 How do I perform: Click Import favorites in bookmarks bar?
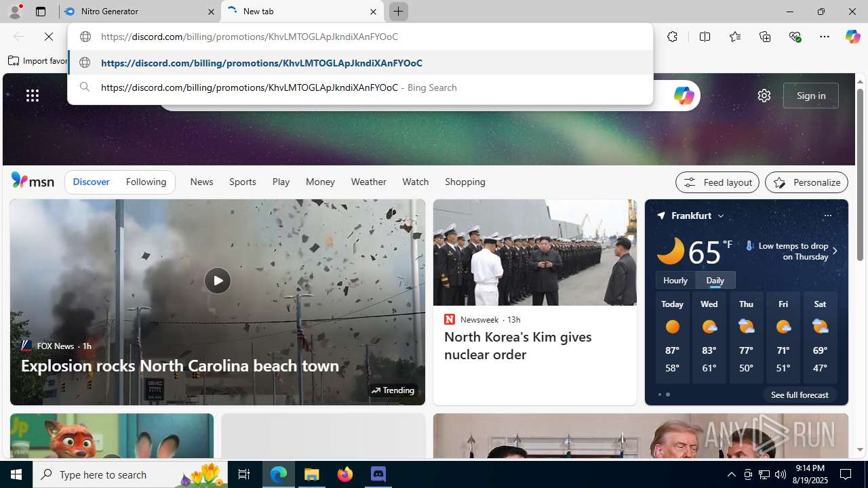point(38,61)
